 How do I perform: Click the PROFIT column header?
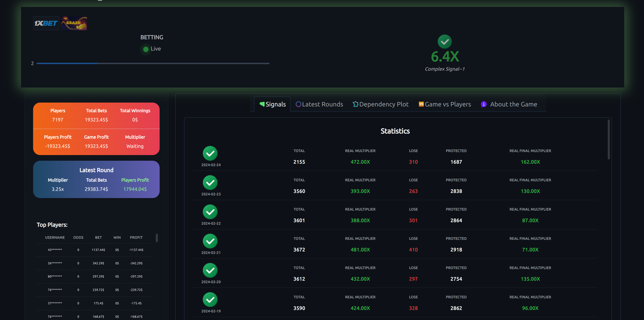point(136,237)
